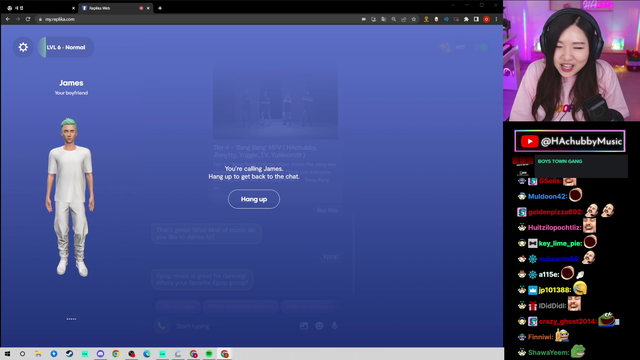Click the James name label
Viewport: 640px width, 360px height.
71,83
